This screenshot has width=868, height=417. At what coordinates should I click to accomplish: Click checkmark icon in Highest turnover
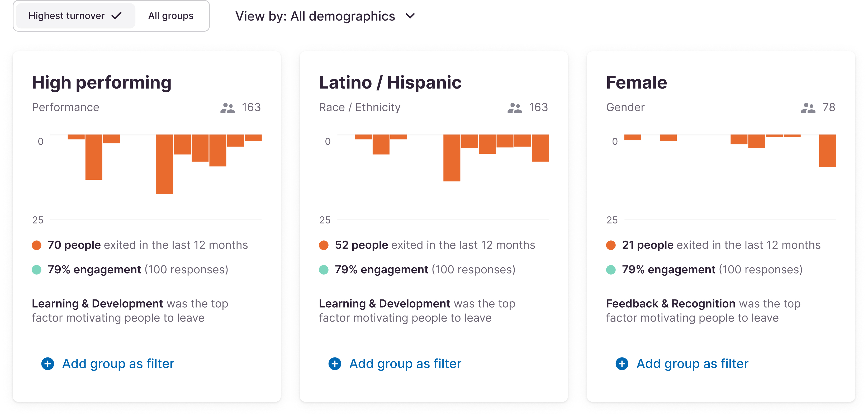pos(117,16)
